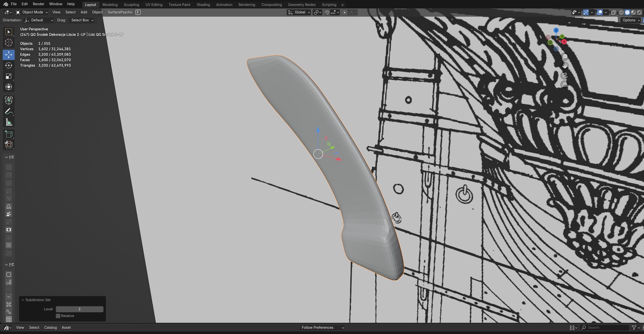The image size is (644, 334).
Task: Select the Scale tool
Action: [8, 76]
